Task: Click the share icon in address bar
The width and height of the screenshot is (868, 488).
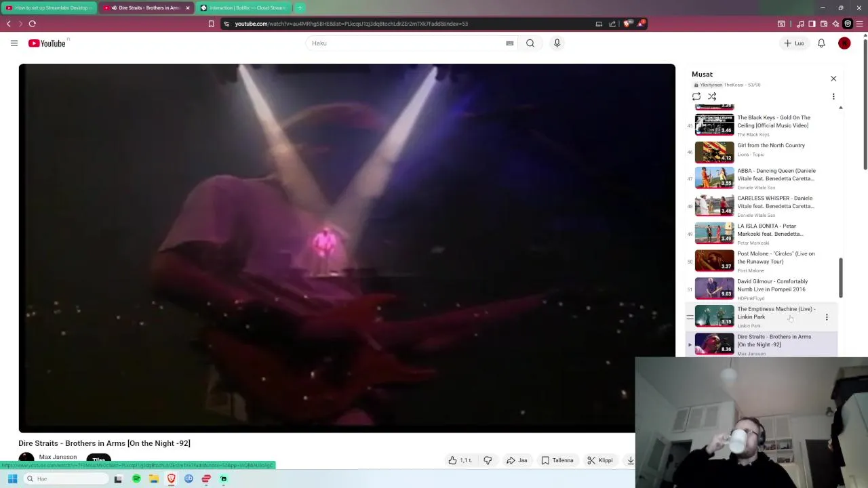Action: tap(612, 24)
